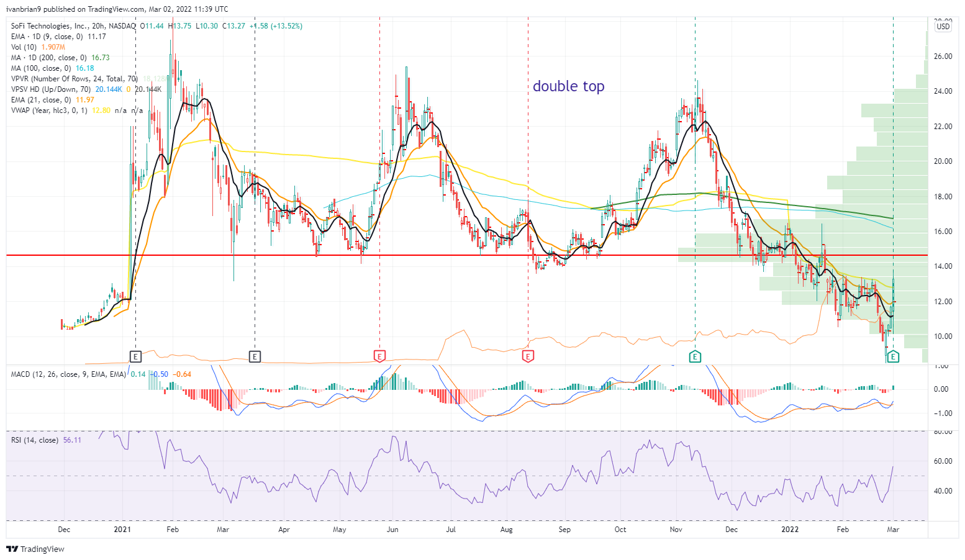Click the 40.00 RSI axis label
The height and width of the screenshot is (560, 965).
(943, 491)
